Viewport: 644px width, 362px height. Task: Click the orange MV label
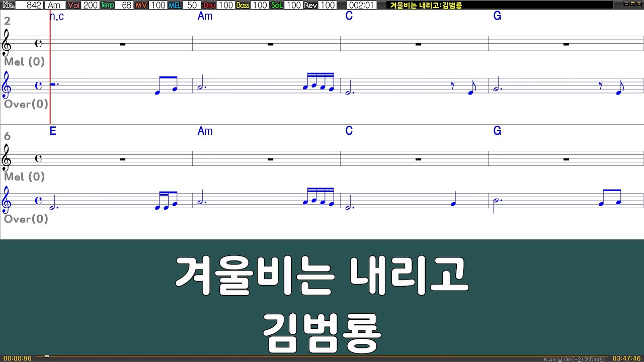[x=141, y=5]
